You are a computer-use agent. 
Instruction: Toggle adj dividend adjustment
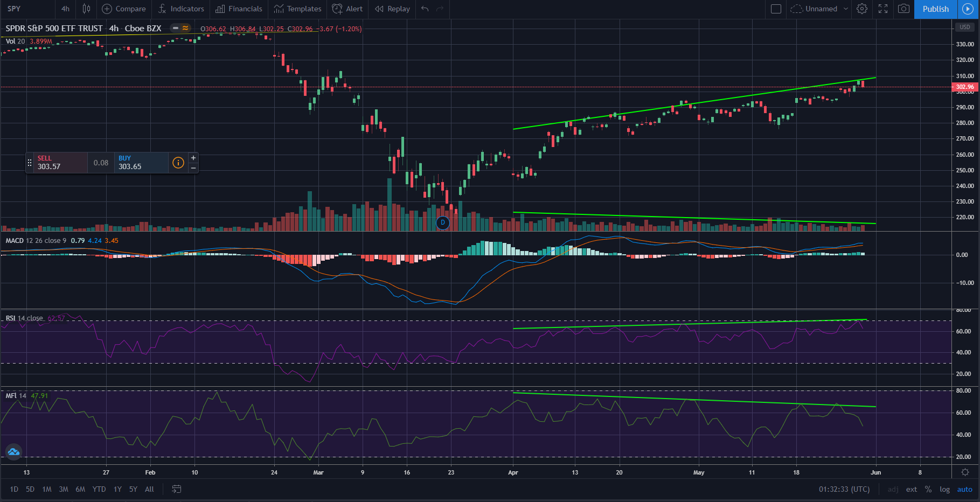893,489
